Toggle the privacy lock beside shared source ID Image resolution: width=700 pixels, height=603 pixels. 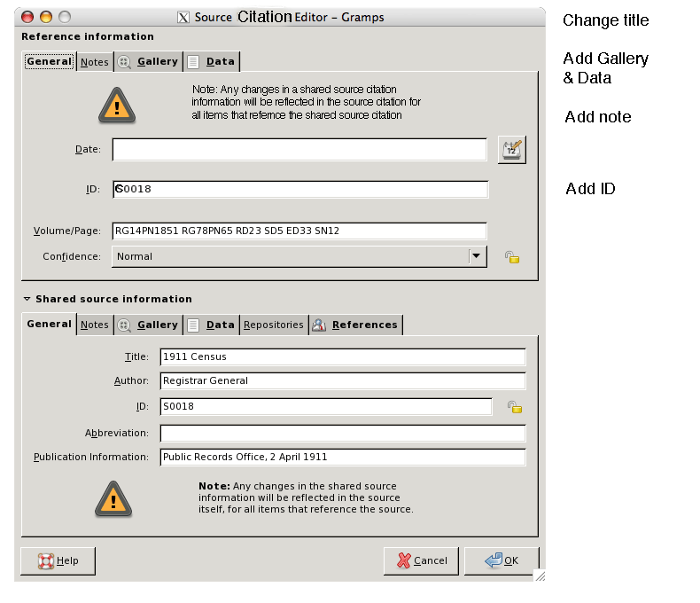pos(515,407)
